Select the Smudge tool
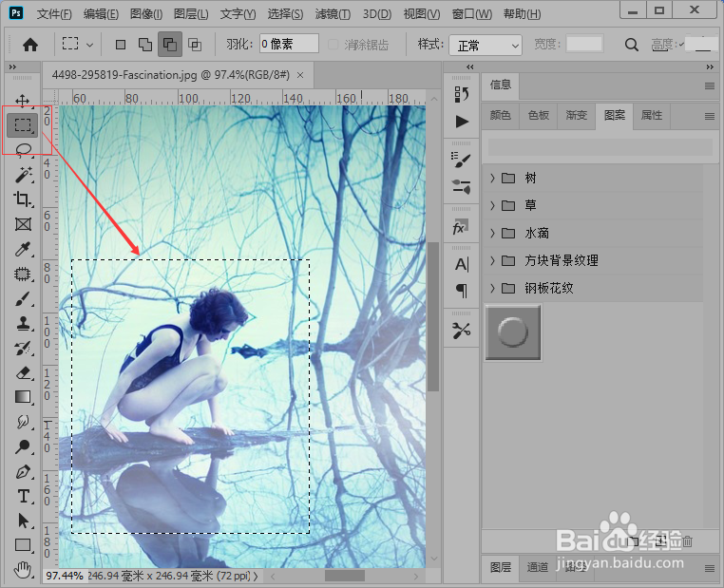The image size is (724, 588). click(23, 422)
